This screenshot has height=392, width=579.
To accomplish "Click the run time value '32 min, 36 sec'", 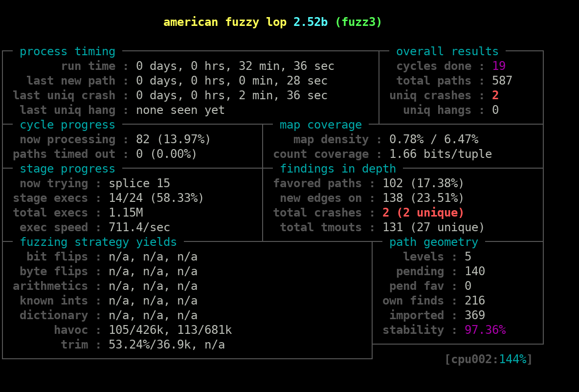I will (286, 66).
